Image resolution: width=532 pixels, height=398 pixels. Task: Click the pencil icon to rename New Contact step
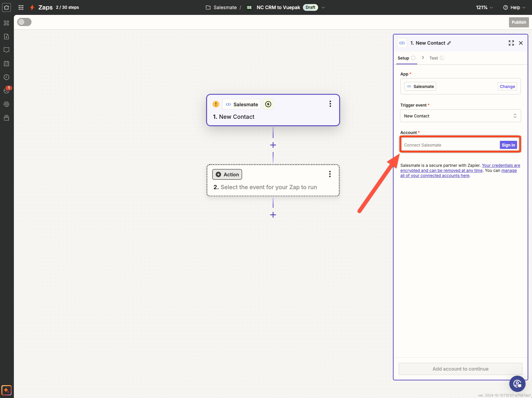tap(449, 43)
